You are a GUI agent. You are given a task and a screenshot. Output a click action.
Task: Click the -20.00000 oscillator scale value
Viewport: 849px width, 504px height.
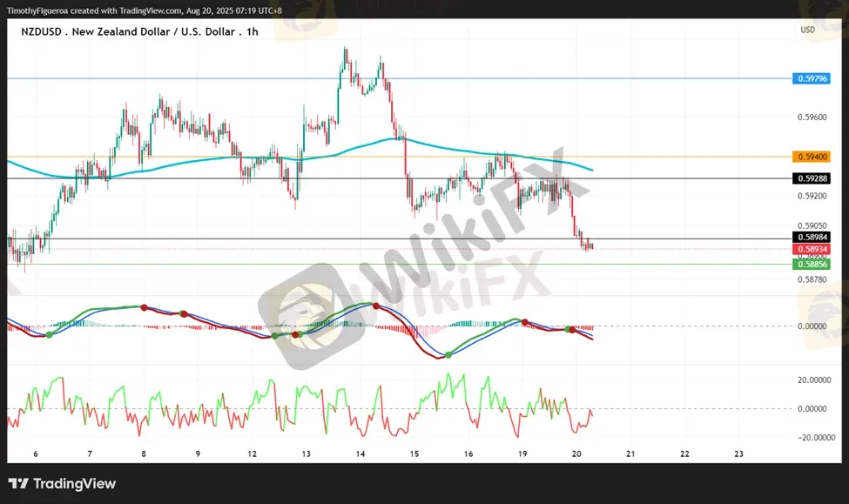(816, 438)
